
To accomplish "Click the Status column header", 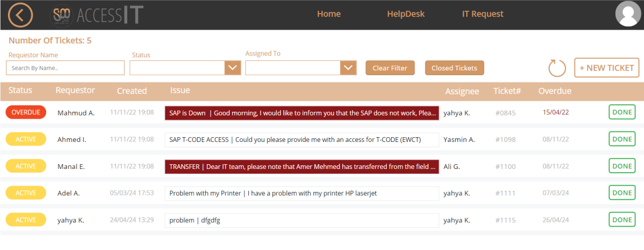I will 20,91.
